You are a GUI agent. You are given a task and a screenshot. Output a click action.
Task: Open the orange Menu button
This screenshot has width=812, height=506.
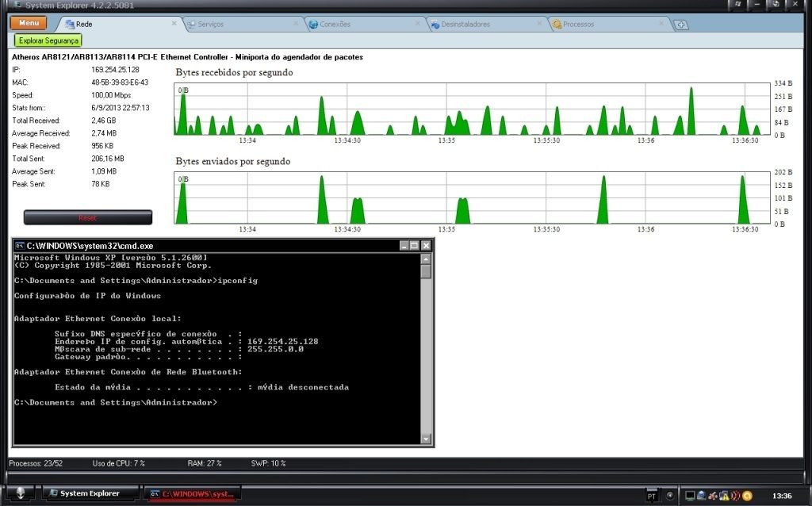coord(29,23)
